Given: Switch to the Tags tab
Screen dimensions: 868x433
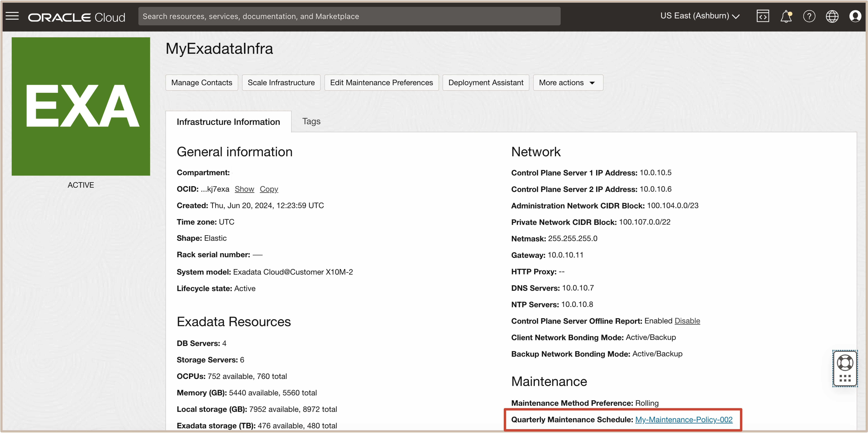Looking at the screenshot, I should point(311,121).
